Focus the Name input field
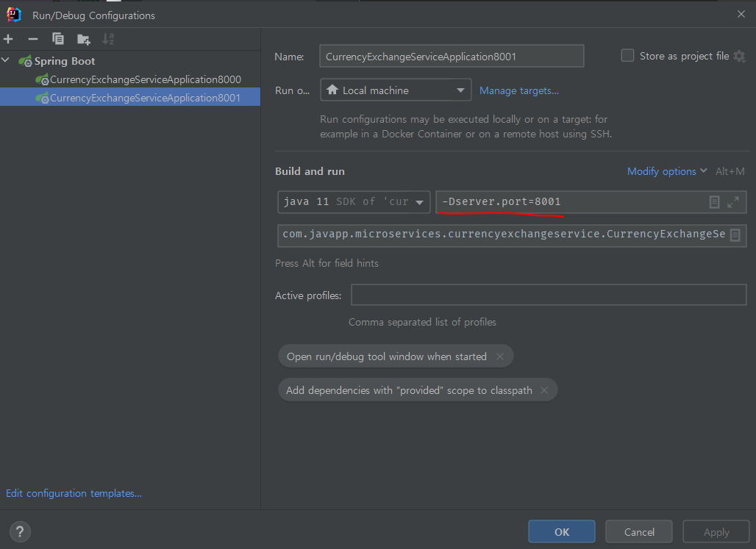756x549 pixels. (x=452, y=56)
